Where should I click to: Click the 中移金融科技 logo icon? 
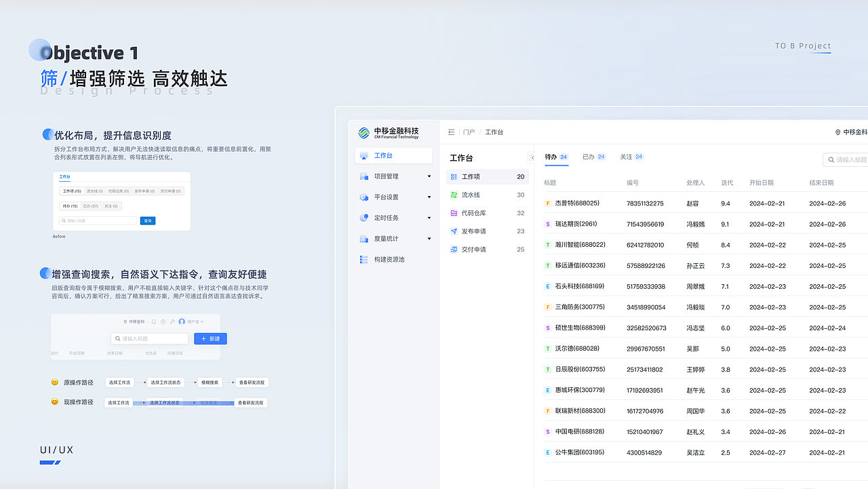364,133
